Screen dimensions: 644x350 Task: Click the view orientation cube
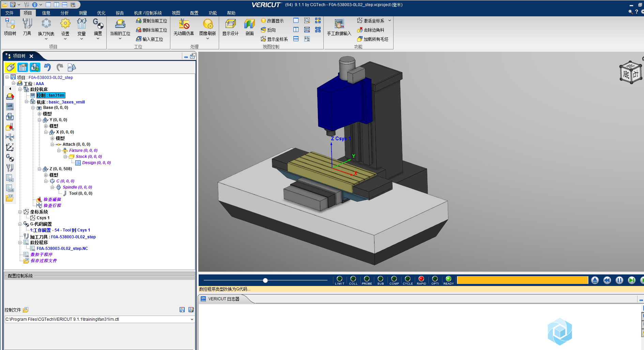click(631, 72)
